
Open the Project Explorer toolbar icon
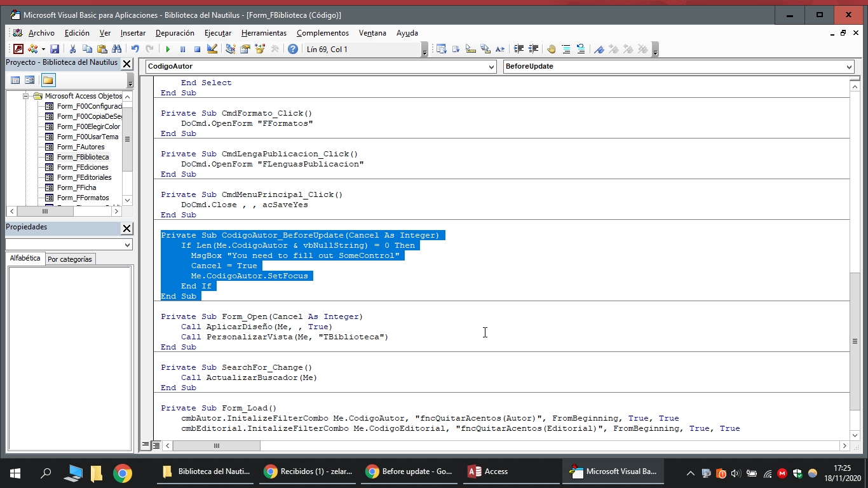coord(230,49)
